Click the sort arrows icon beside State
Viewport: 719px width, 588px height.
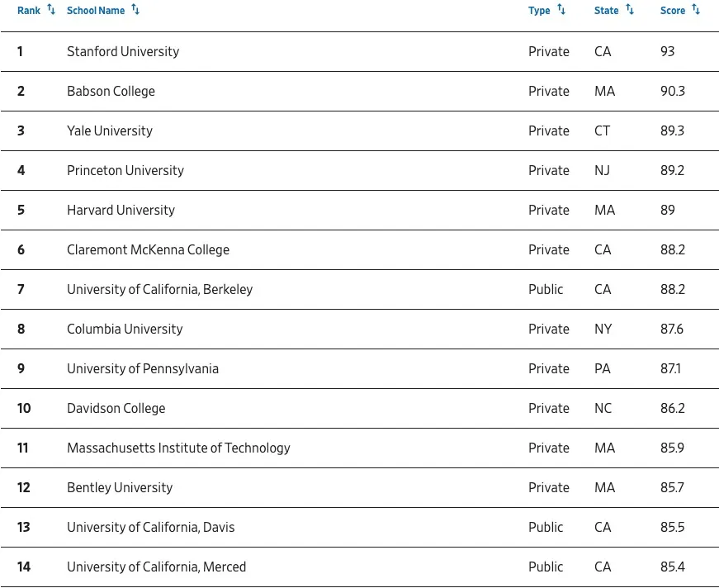click(x=630, y=10)
